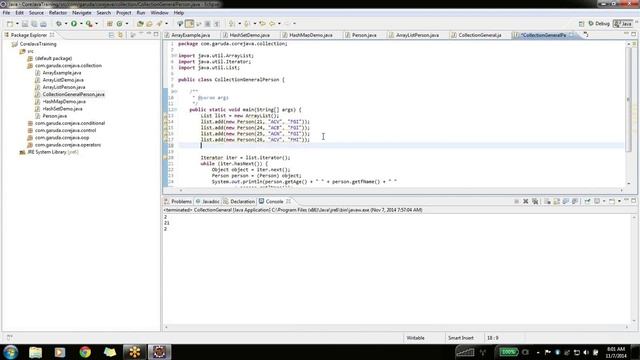Image resolution: width=640 pixels, height=360 pixels.
Task: Click the New Java Class icon
Action: pos(119,24)
